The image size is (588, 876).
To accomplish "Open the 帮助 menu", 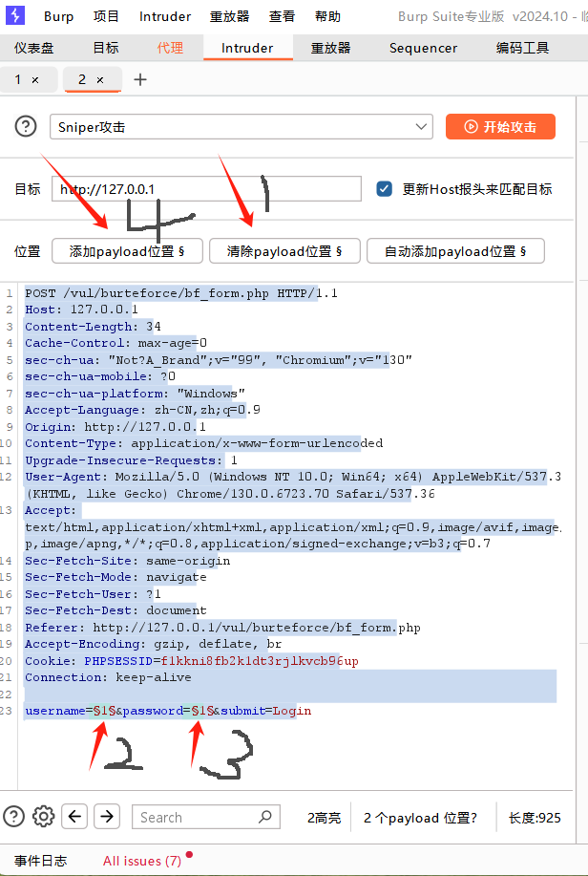I will [327, 16].
